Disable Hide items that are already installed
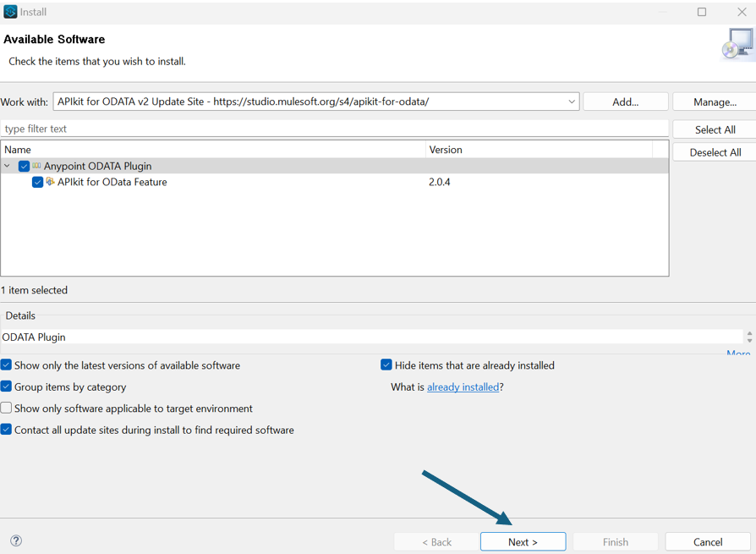This screenshot has width=756, height=554. (386, 365)
